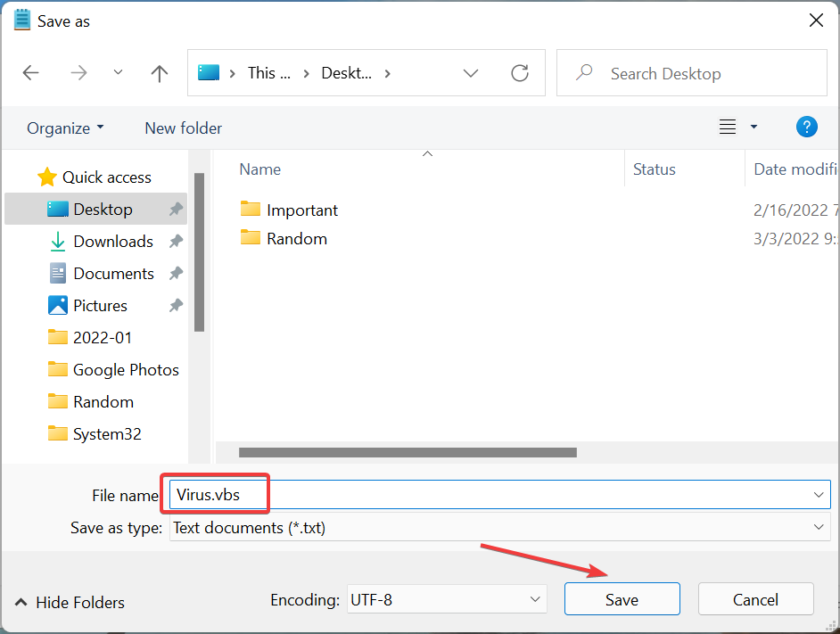Expand recent locations chevron dropdown
Image resolution: width=840 pixels, height=634 pixels.
pos(118,73)
